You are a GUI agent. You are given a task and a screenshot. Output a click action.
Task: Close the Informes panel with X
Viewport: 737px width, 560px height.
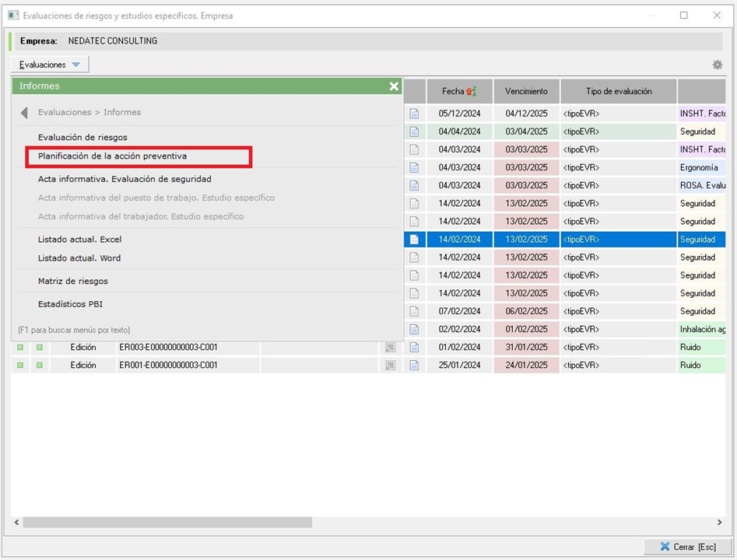point(394,86)
